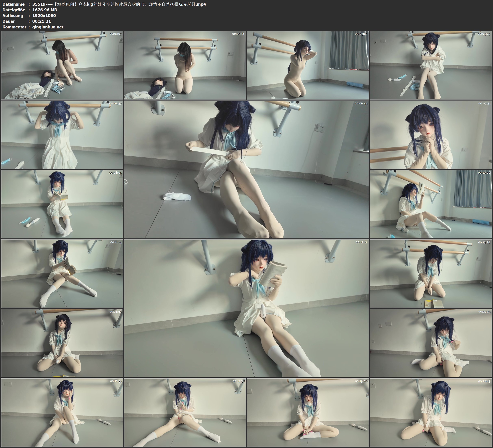Click the large frame at 00:06:44

[x=246, y=169]
